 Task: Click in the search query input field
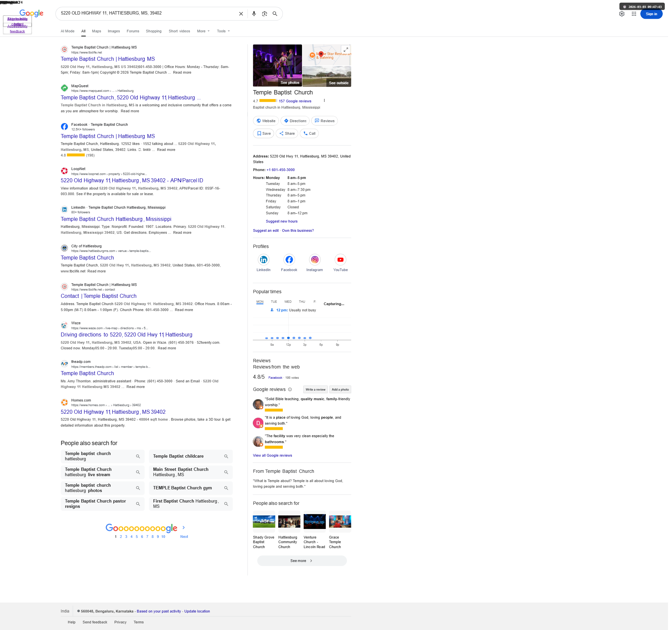pos(148,13)
